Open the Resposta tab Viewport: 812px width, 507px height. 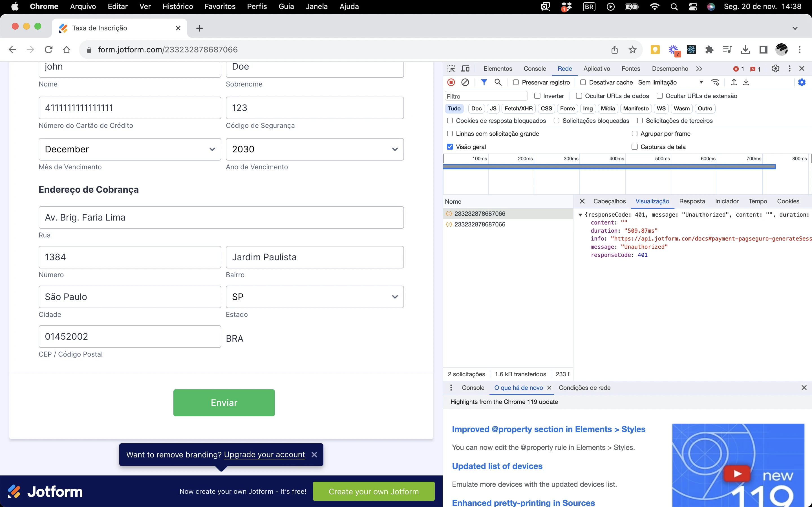692,201
